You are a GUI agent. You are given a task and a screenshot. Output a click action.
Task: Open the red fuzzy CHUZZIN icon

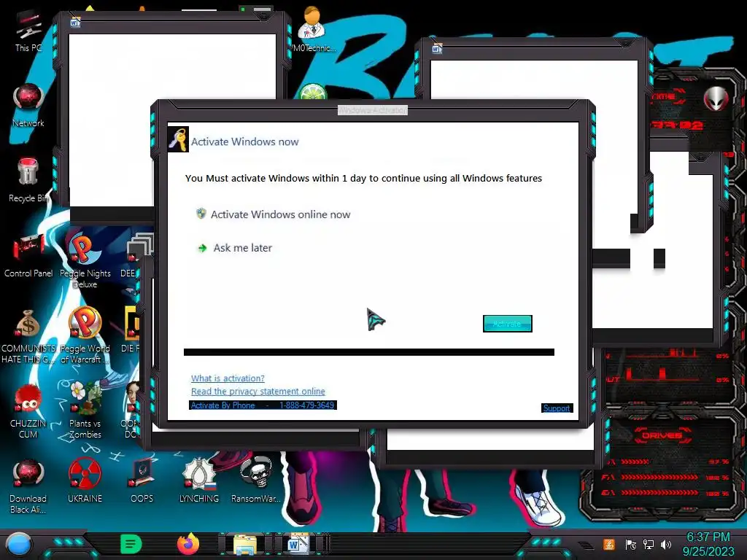[x=28, y=411]
